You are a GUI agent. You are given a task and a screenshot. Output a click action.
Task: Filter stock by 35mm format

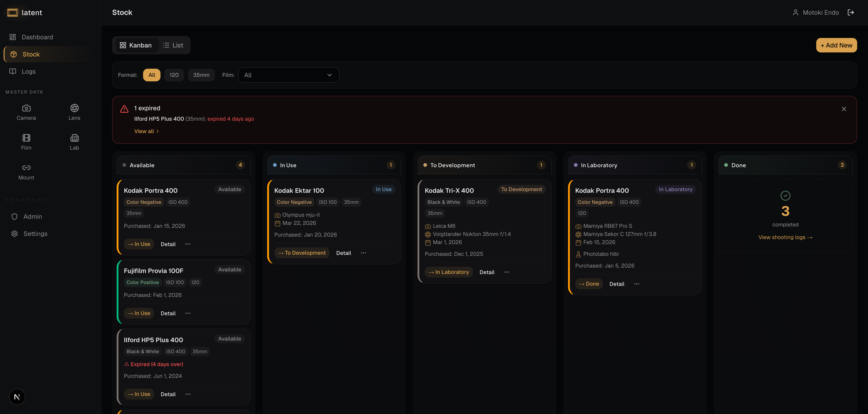click(x=201, y=75)
